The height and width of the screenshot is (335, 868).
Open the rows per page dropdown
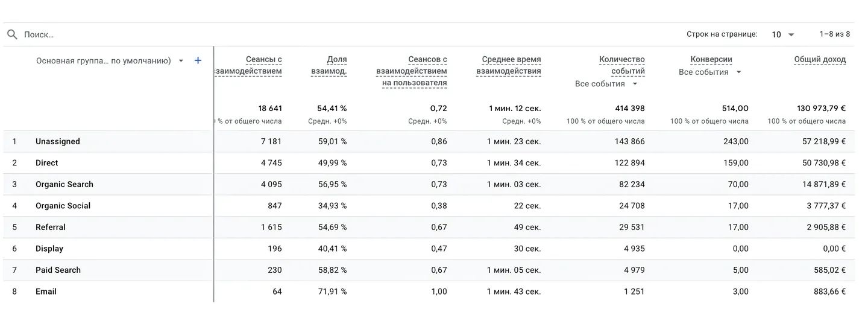click(783, 34)
